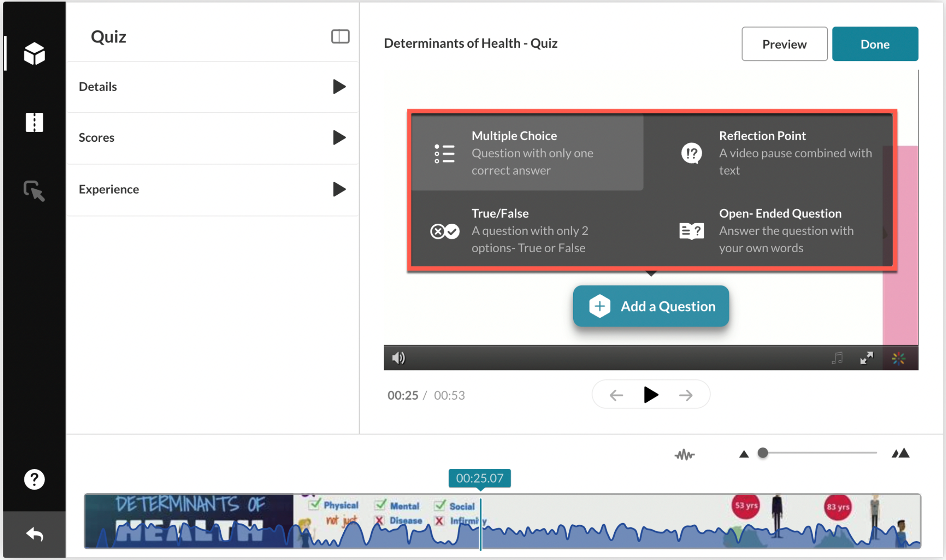The height and width of the screenshot is (560, 946).
Task: Select the Hotspots cursor tool in sidebar
Action: point(34,191)
